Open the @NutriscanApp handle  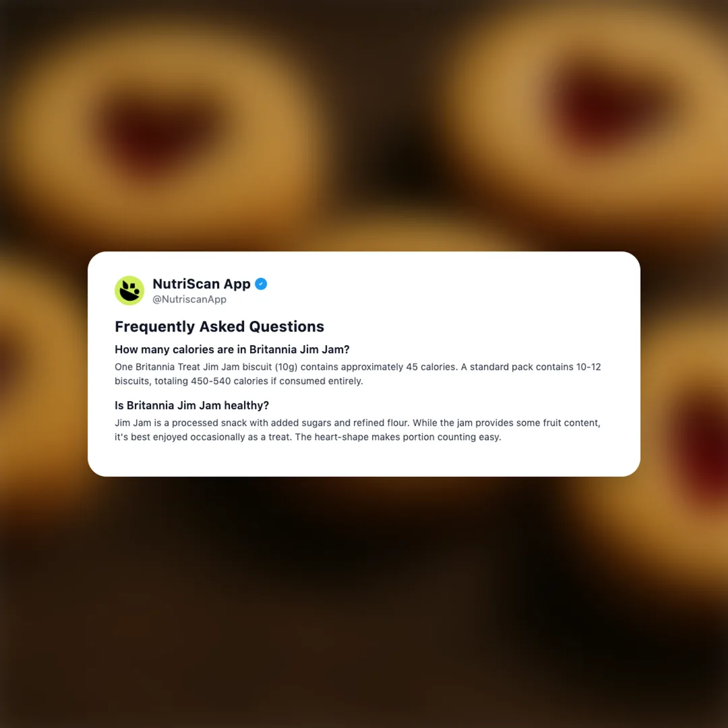[x=189, y=299]
